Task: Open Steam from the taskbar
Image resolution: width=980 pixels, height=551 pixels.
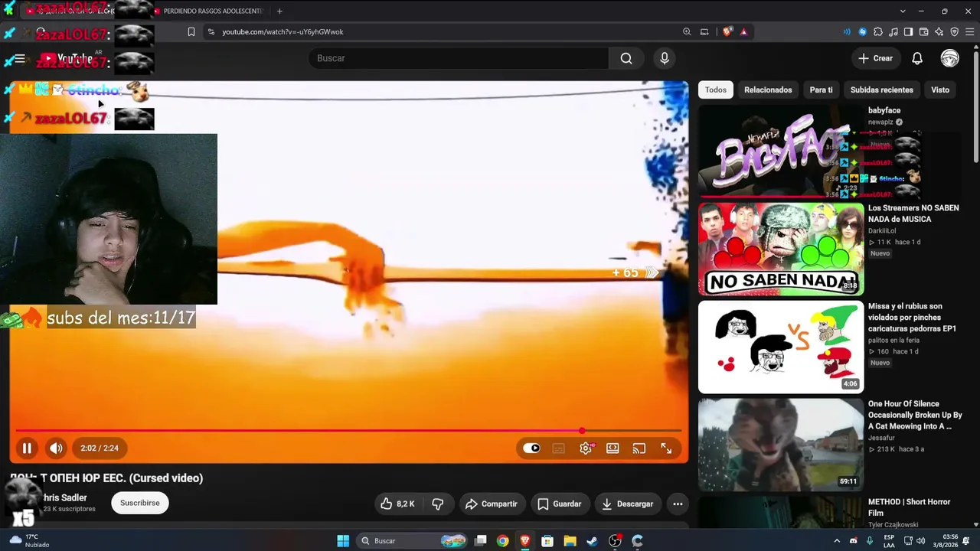Action: 592,541
